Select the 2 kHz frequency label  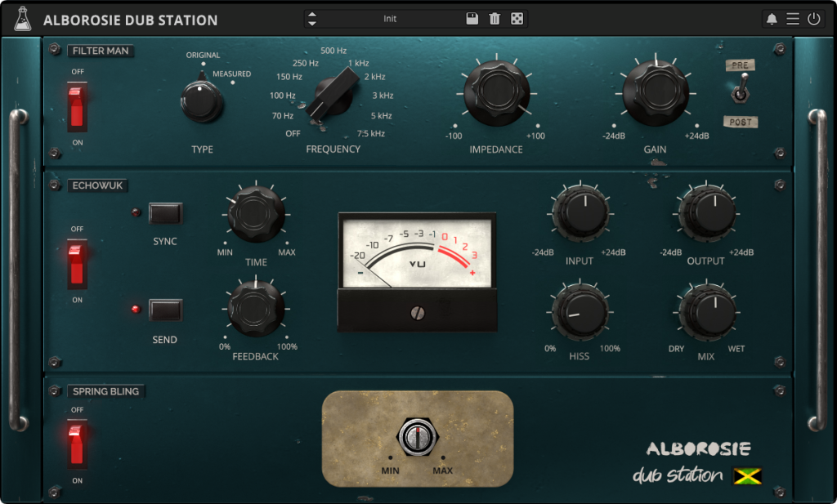click(x=374, y=77)
